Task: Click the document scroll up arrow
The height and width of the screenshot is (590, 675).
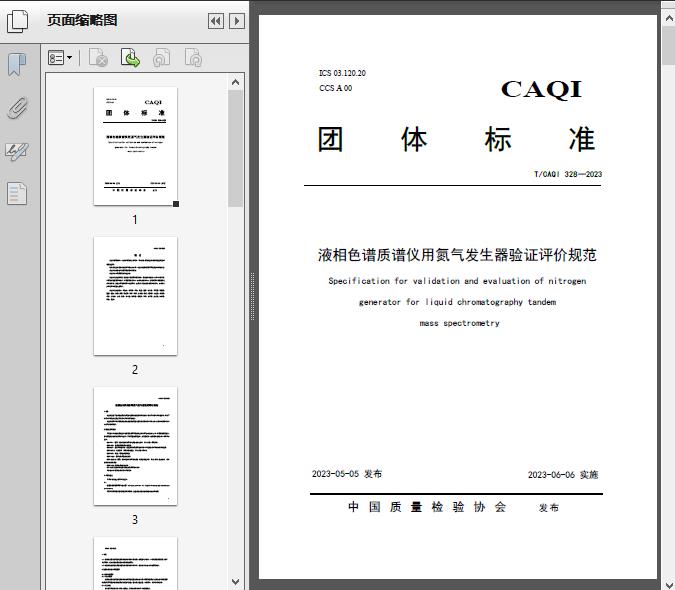Action: pos(669,19)
